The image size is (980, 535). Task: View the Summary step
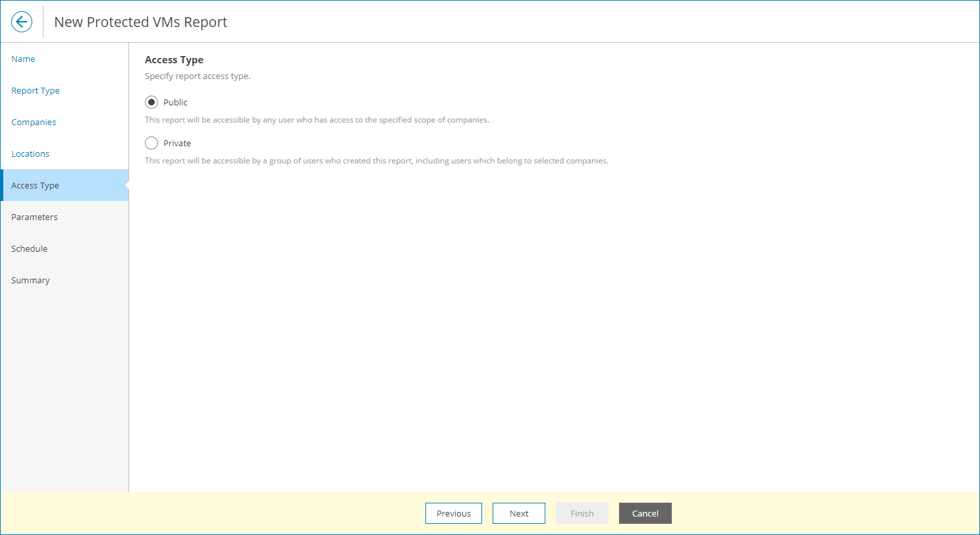[x=30, y=280]
